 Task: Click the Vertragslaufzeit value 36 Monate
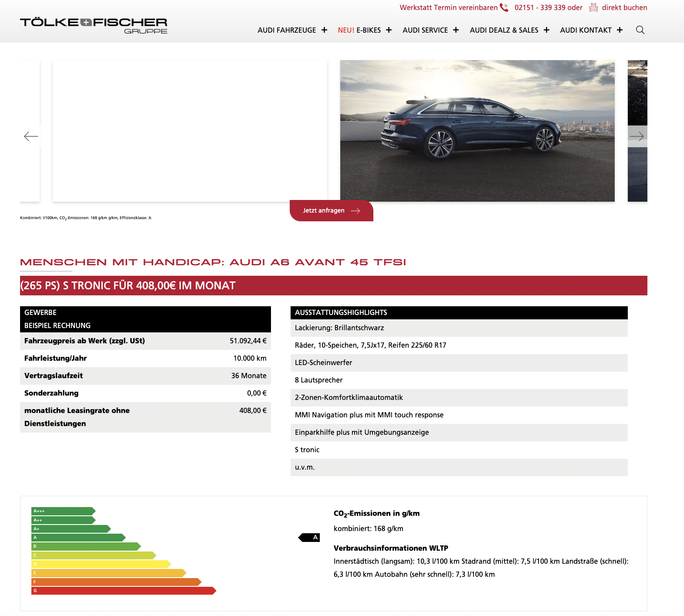pyautogui.click(x=249, y=376)
